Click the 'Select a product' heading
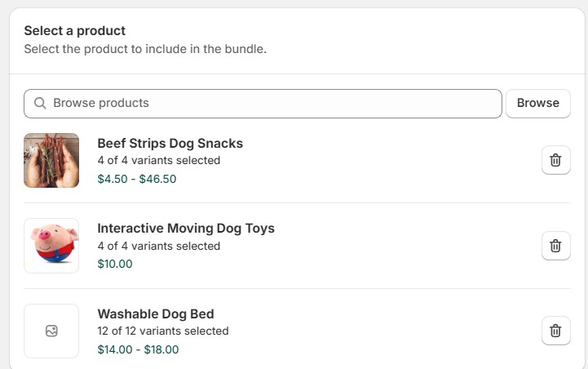 74,31
